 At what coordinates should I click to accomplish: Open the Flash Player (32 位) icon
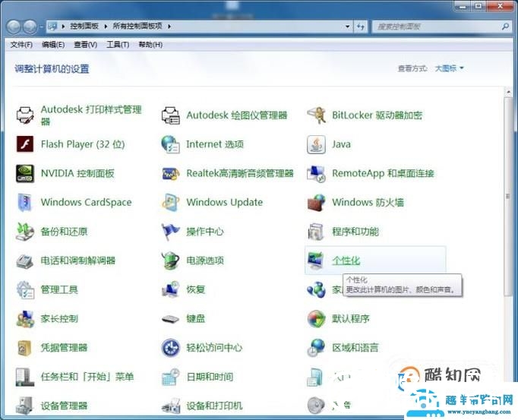[25, 144]
